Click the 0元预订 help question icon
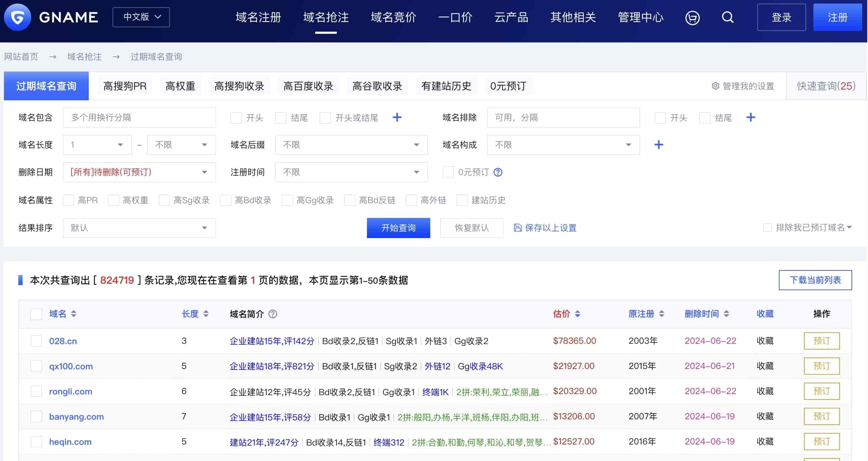This screenshot has height=461, width=868. point(498,172)
